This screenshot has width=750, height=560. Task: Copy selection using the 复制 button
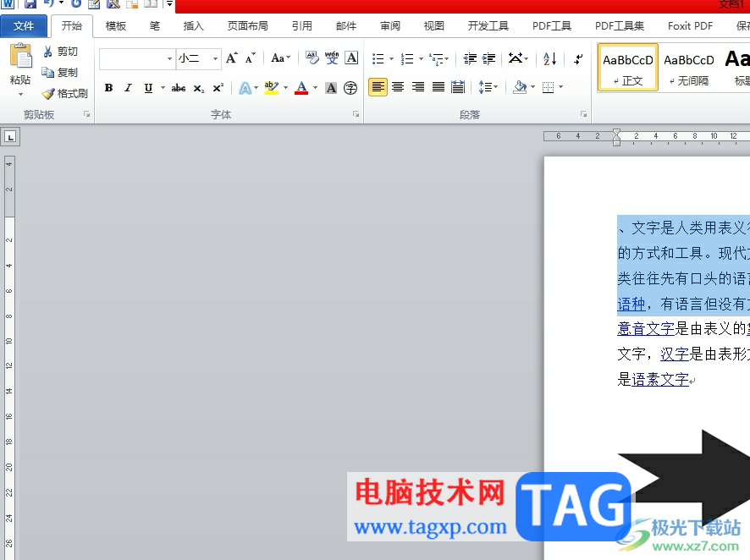(x=60, y=72)
